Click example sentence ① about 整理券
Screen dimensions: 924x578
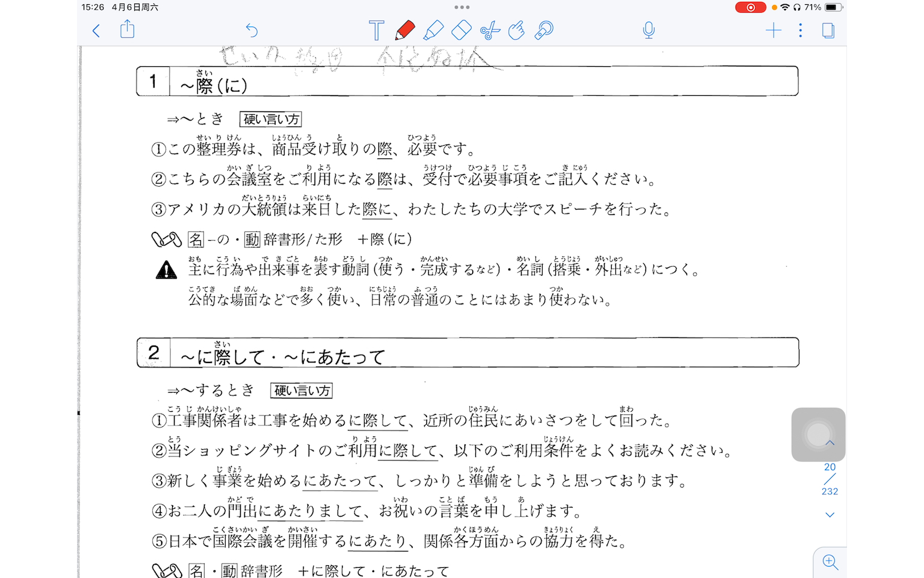(x=313, y=146)
